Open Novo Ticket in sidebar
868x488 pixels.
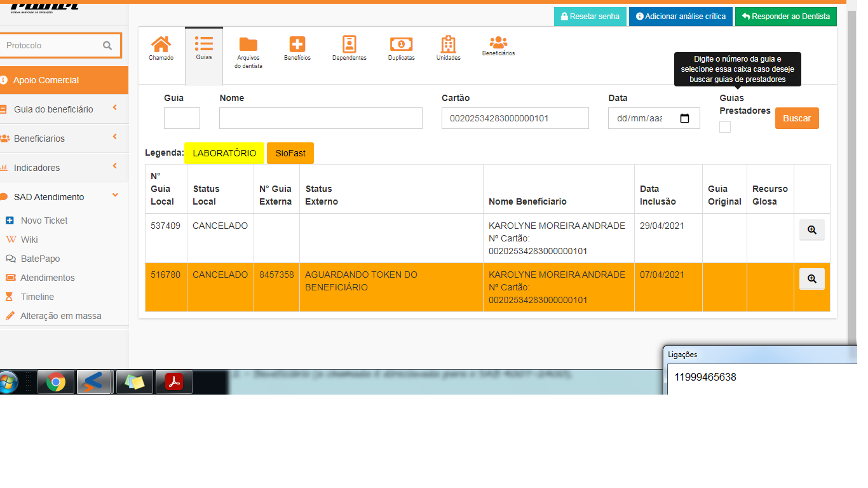[44, 220]
